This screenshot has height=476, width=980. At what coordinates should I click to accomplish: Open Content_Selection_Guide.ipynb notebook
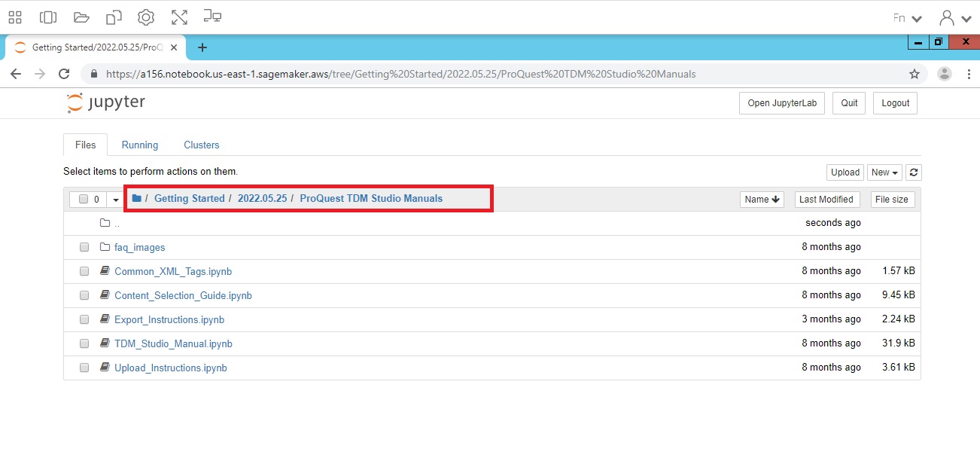click(x=183, y=295)
